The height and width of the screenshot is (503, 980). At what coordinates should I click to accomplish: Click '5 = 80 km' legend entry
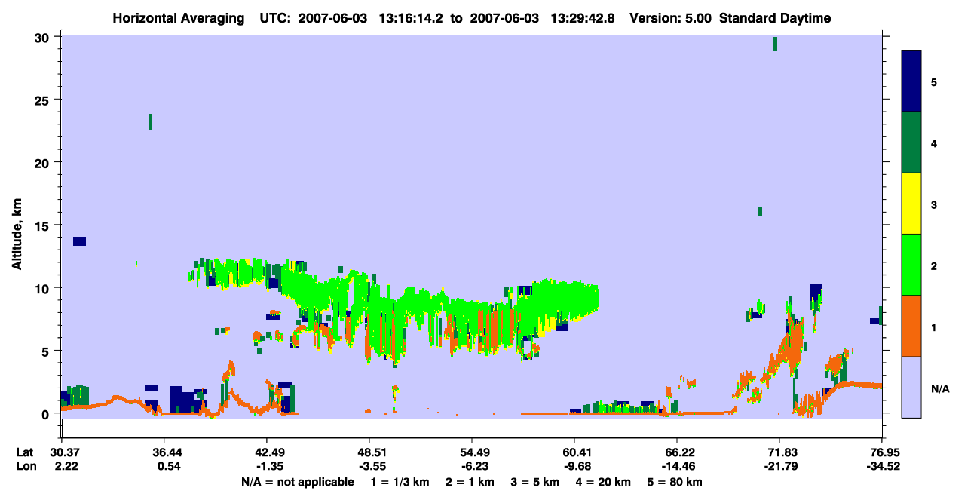[675, 482]
